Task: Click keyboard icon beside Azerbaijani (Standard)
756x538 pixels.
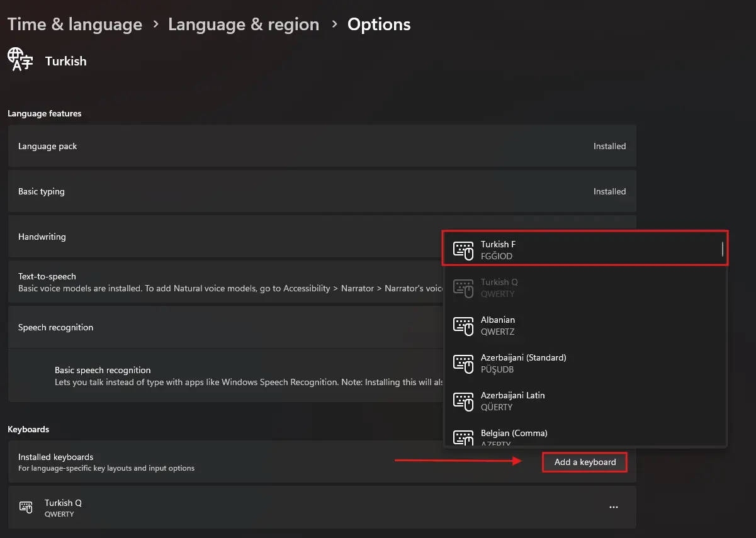Action: 463,363
